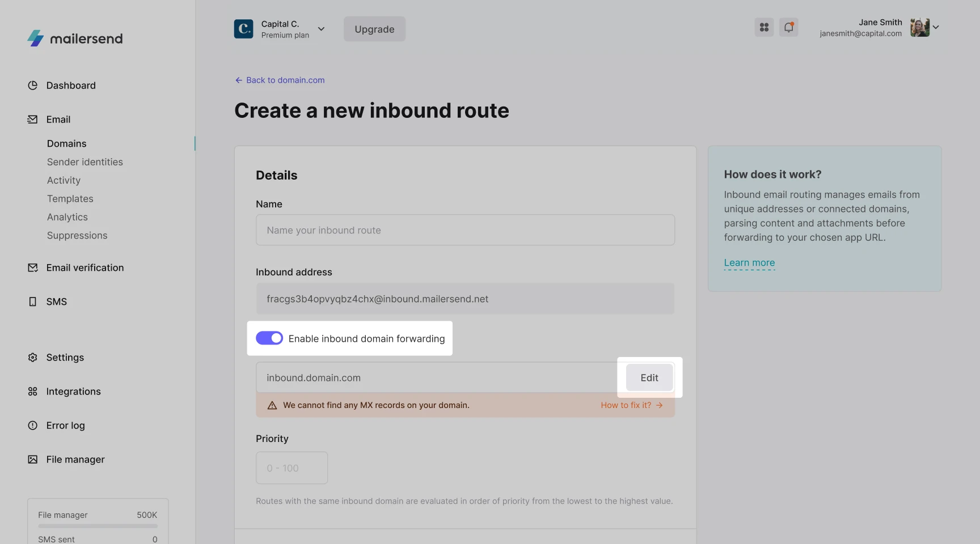Select Suppressions in the sidebar
The image size is (980, 544).
click(77, 236)
